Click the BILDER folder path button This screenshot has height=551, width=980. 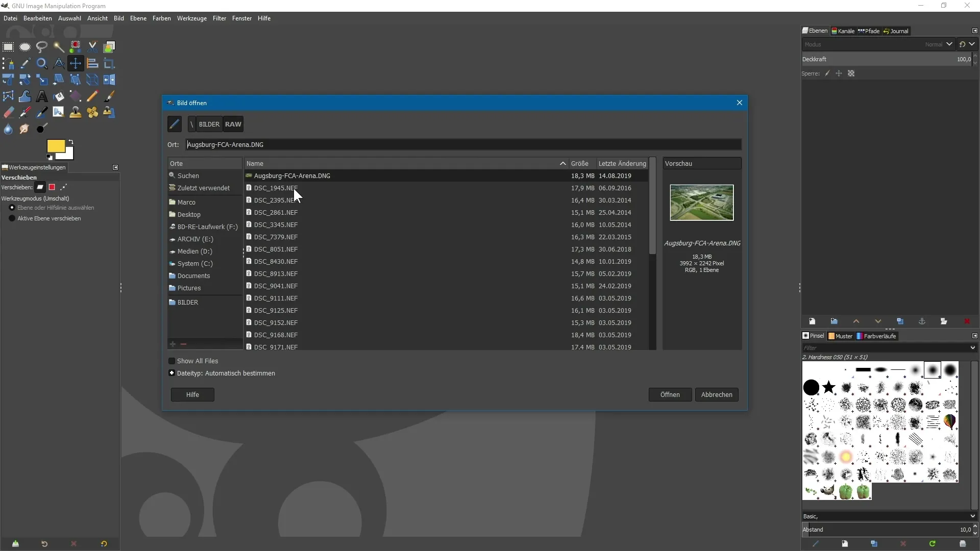[x=209, y=124]
